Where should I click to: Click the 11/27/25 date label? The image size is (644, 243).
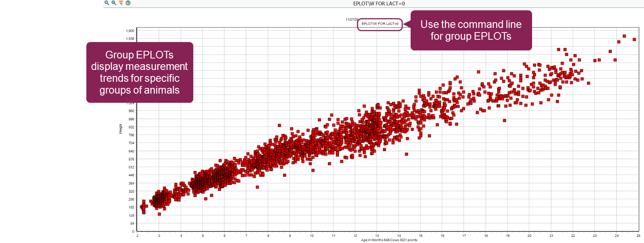pyautogui.click(x=351, y=19)
